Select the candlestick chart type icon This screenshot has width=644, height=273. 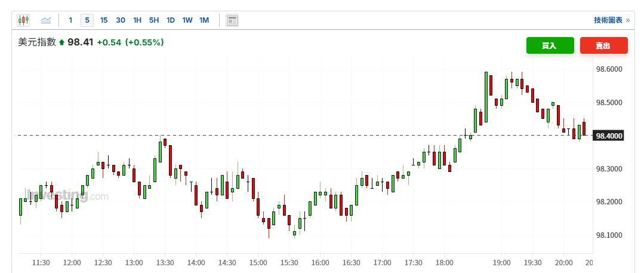[23, 20]
